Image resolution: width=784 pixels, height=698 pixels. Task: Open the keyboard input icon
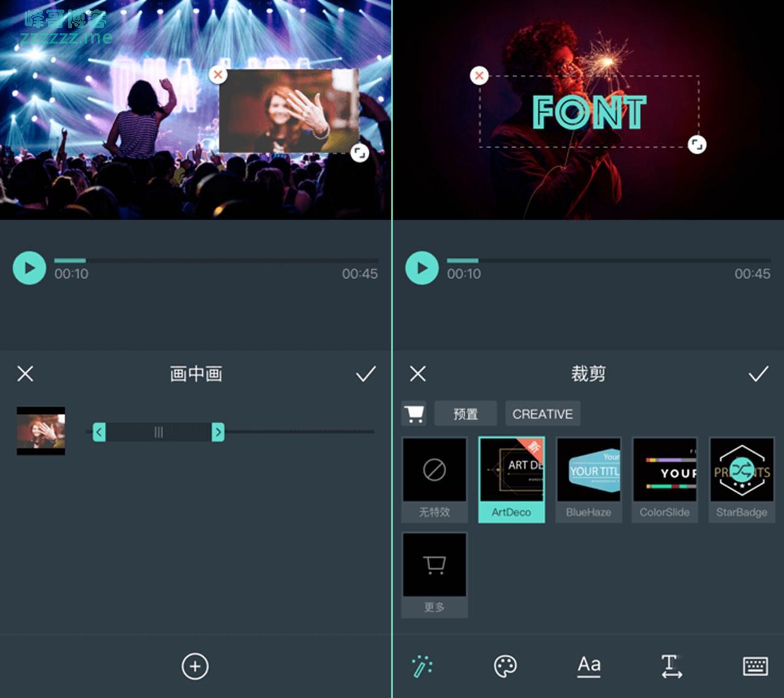[755, 666]
